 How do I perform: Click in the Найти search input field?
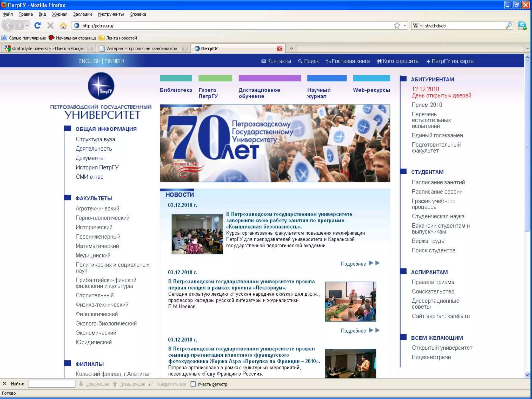click(x=51, y=384)
